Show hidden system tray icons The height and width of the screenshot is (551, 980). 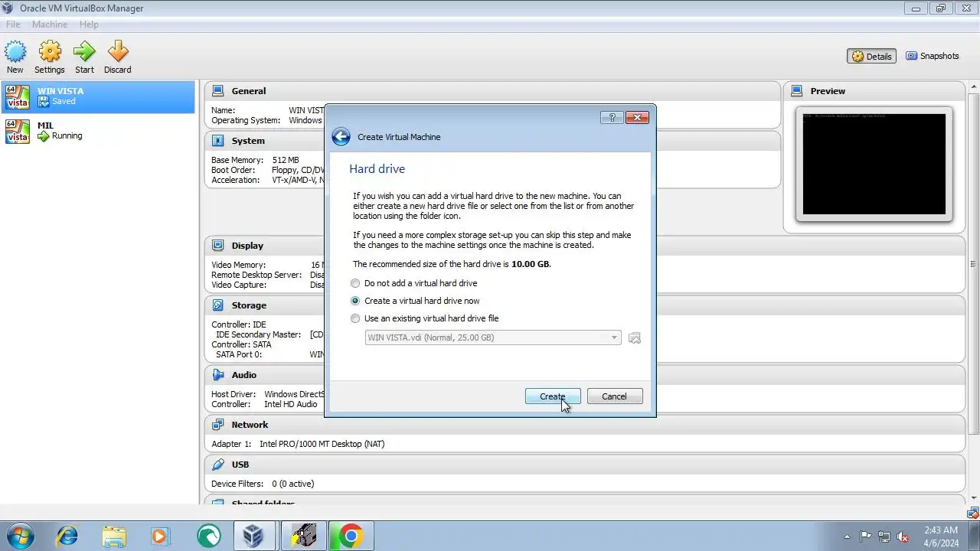(x=846, y=536)
